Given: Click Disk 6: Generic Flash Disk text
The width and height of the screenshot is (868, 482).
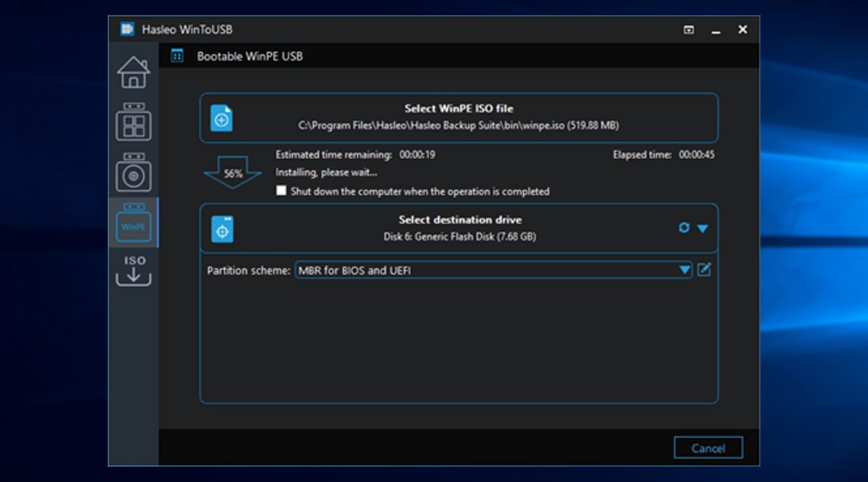Looking at the screenshot, I should 460,236.
